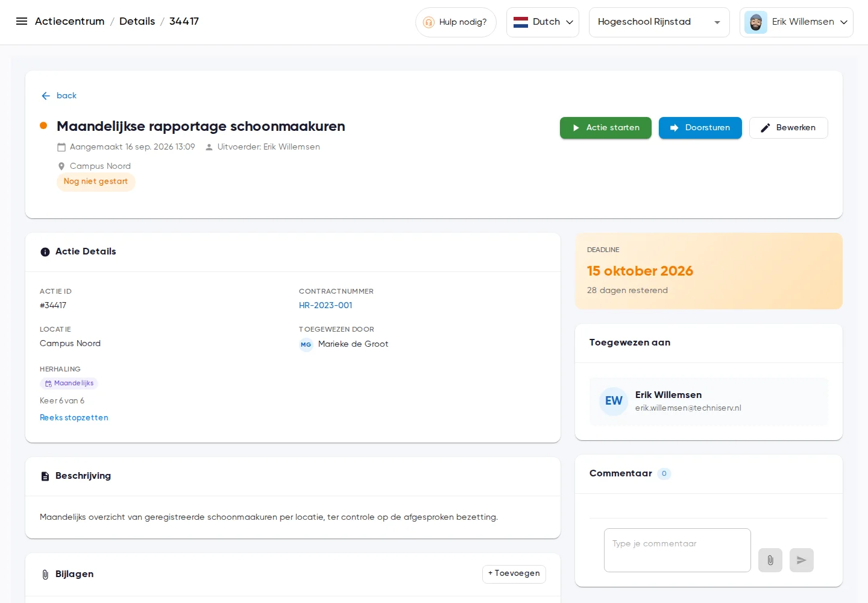
Task: Click Reeks stopzetten link
Action: (x=74, y=418)
